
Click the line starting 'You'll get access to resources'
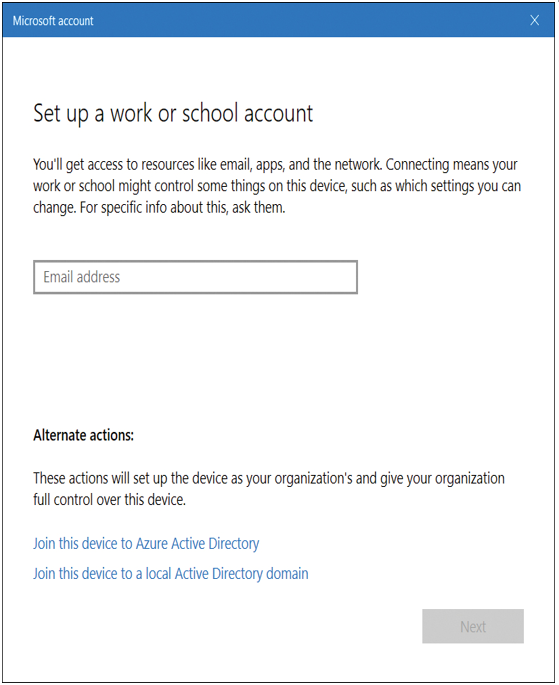[x=275, y=165]
